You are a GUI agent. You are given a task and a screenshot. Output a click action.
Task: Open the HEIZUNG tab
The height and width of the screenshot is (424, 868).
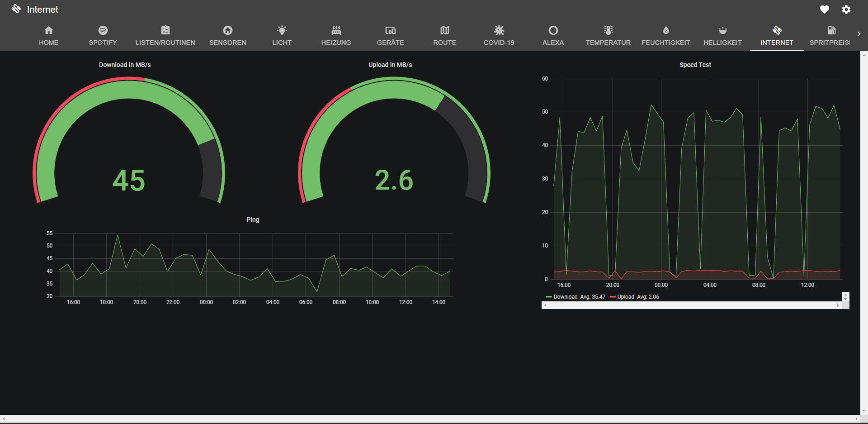point(336,35)
